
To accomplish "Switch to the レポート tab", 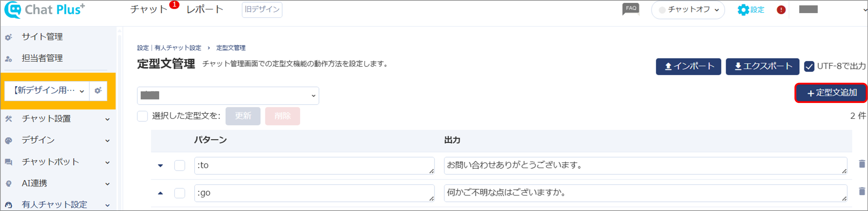I will (x=205, y=10).
